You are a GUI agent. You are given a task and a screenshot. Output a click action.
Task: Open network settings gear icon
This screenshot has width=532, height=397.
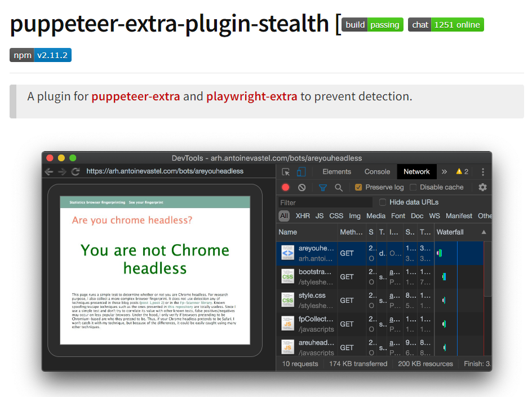482,187
